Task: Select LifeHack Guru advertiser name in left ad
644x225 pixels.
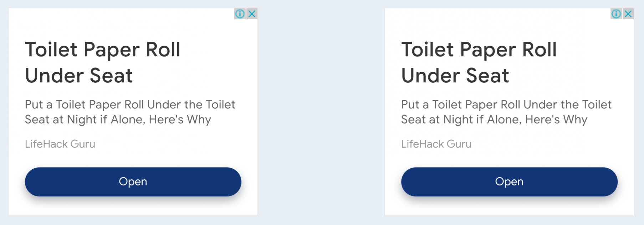Action: click(x=60, y=144)
